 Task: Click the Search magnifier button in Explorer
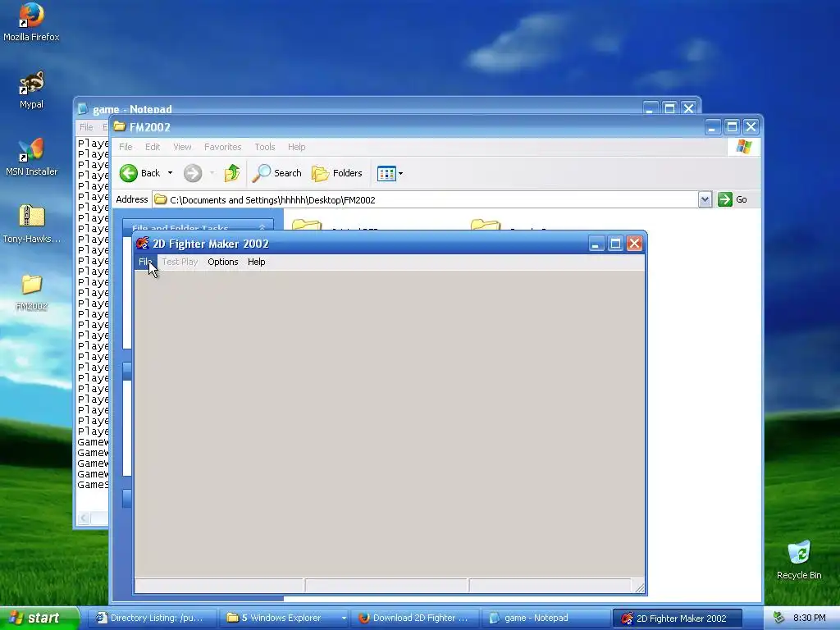pos(276,173)
